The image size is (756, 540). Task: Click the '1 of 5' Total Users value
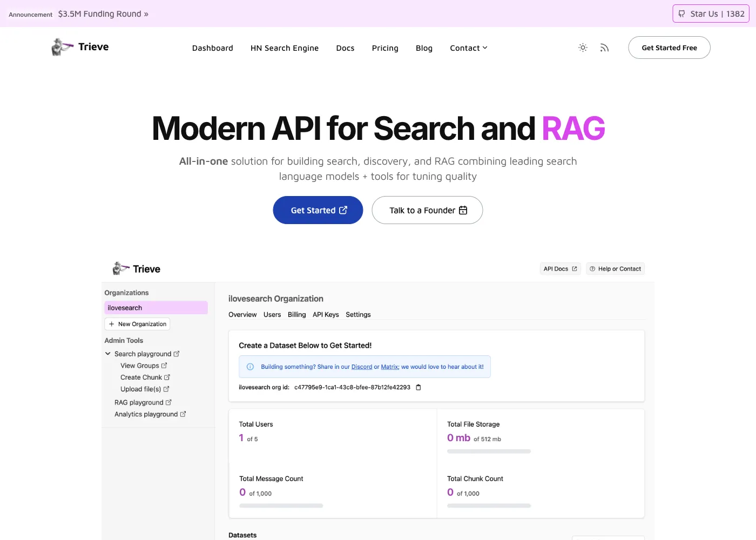248,438
